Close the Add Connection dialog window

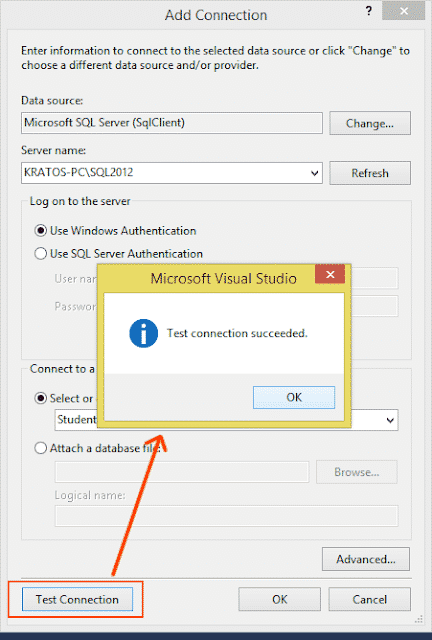tap(403, 11)
